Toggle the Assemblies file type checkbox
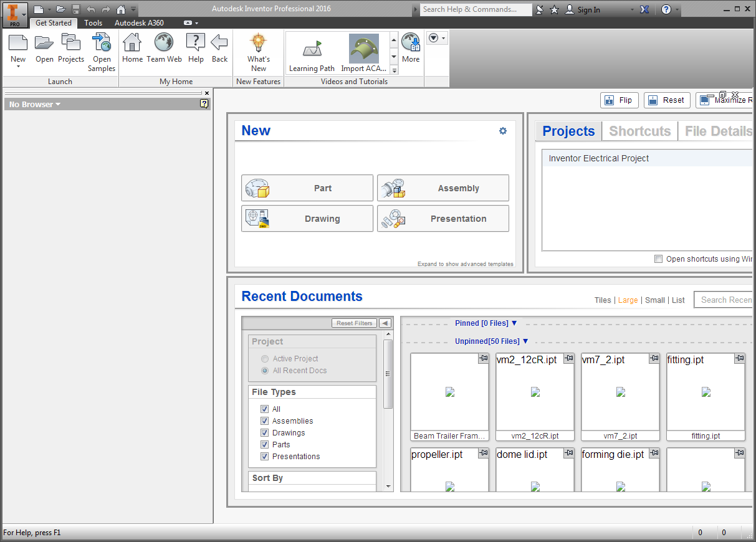The image size is (756, 542). [x=264, y=421]
